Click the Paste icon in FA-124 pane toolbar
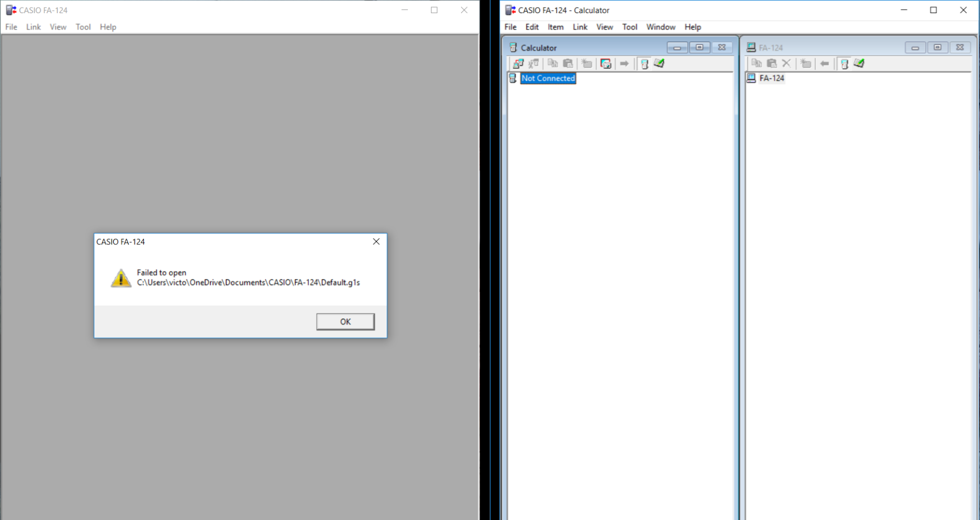 (x=772, y=64)
